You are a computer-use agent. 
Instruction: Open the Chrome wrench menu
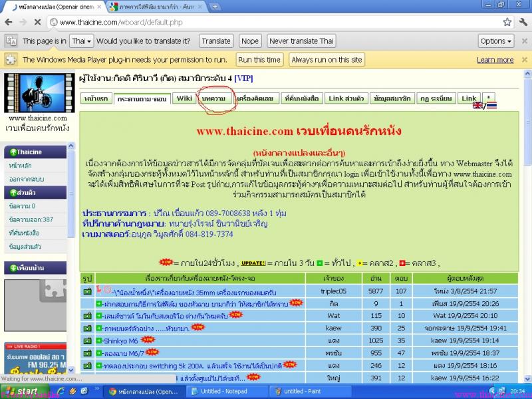523,23
